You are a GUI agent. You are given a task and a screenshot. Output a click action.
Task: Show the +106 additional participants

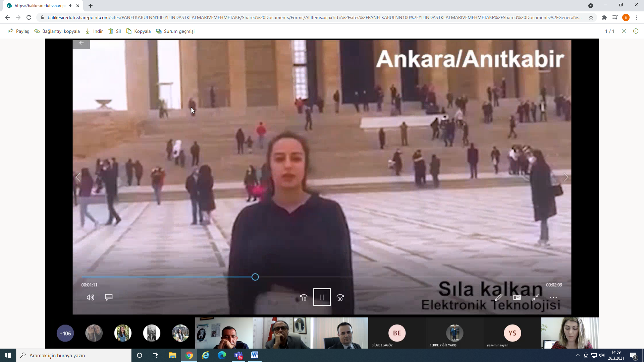point(65,333)
